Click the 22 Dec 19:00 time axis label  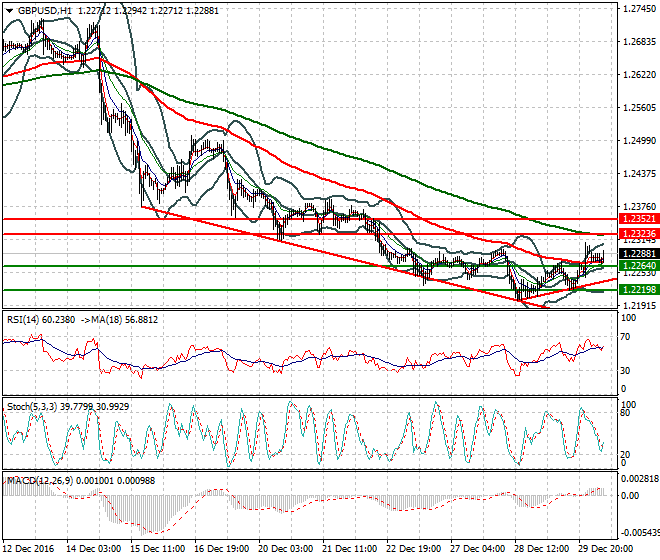413,549
